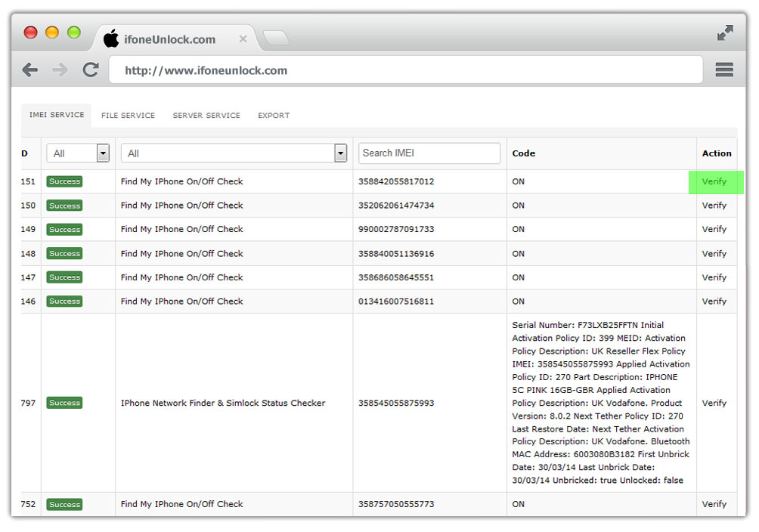Click Verify for IMEI 358840051136916
Screen dimensions: 759x532
714,254
